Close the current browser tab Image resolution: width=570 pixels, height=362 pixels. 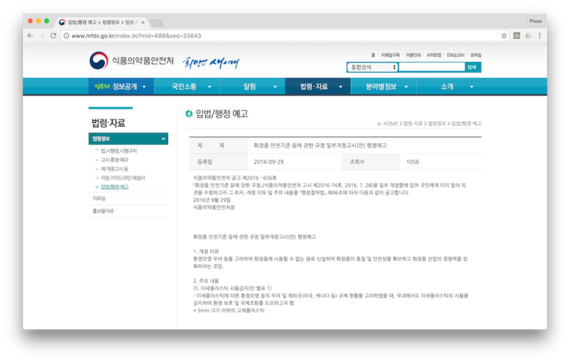coord(142,23)
